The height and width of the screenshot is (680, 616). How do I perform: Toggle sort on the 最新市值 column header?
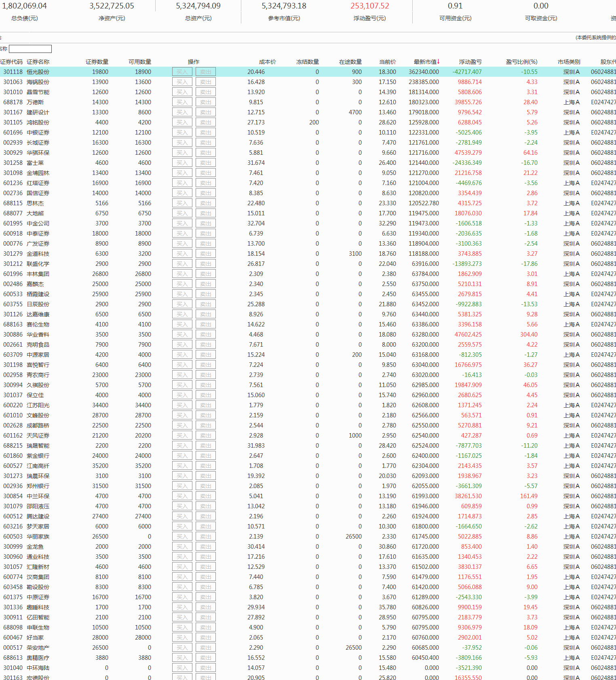click(x=426, y=62)
